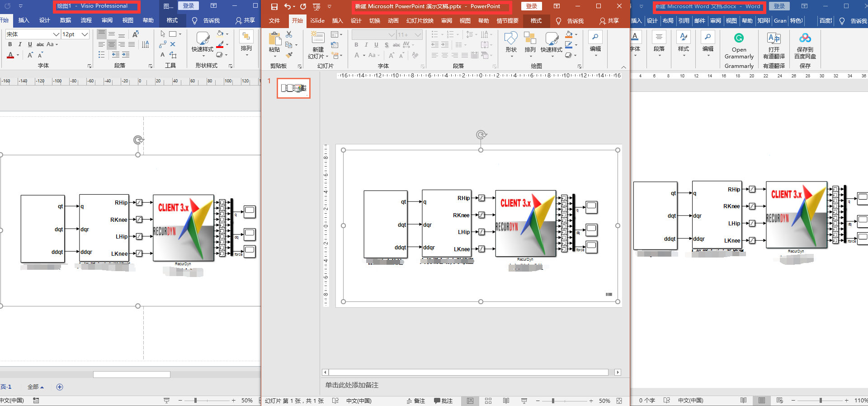Click Word zoom slider handle
The image size is (868, 406).
[821, 401]
